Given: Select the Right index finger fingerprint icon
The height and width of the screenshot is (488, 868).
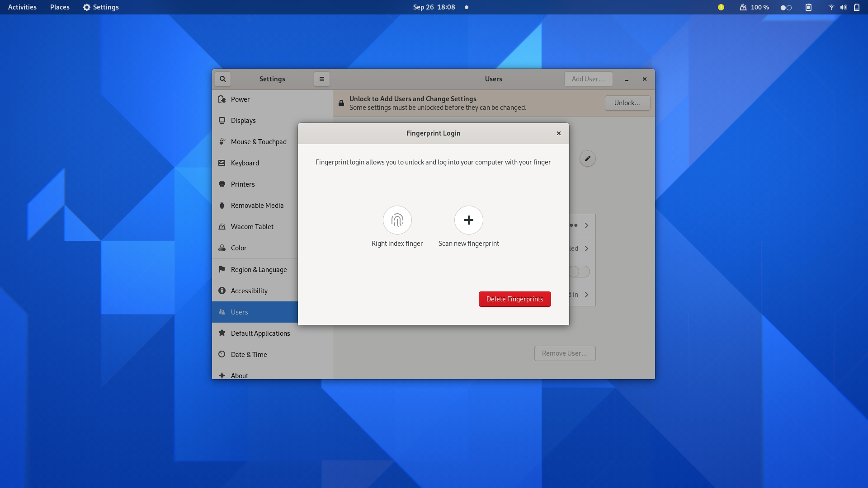Looking at the screenshot, I should tap(397, 220).
